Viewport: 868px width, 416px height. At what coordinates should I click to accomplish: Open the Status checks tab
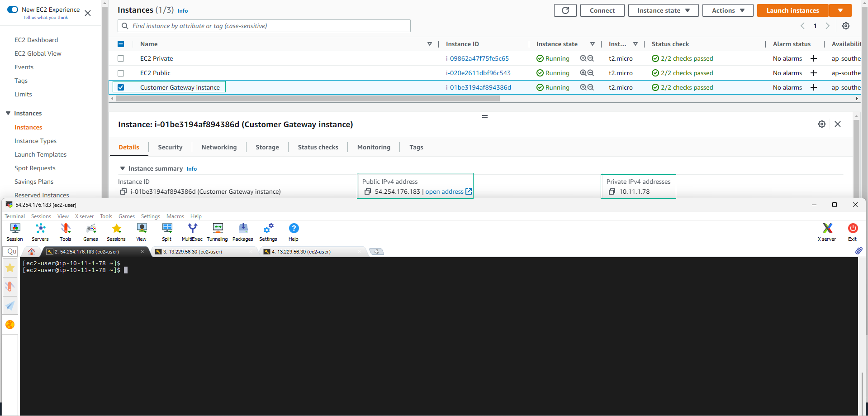pyautogui.click(x=318, y=147)
